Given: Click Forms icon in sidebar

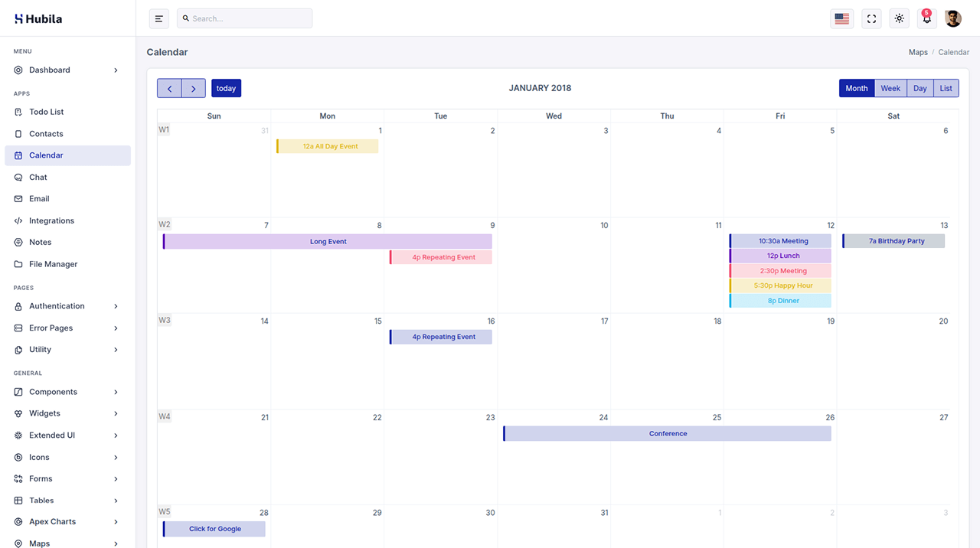Looking at the screenshot, I should tap(18, 478).
